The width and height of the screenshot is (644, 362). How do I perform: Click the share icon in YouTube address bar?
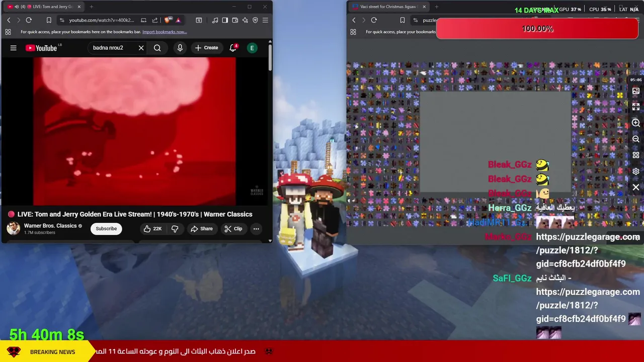click(x=154, y=20)
